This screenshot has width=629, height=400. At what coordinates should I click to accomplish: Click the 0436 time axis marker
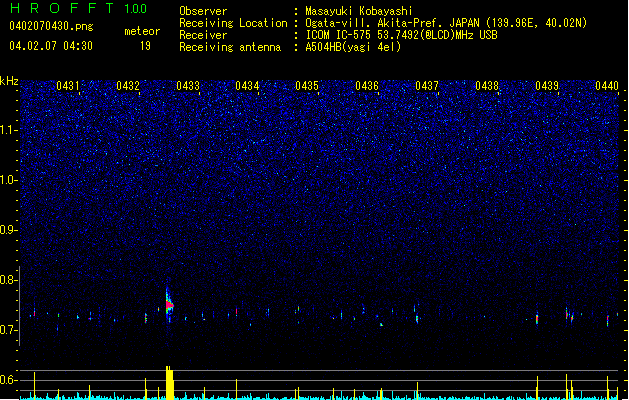click(x=367, y=86)
